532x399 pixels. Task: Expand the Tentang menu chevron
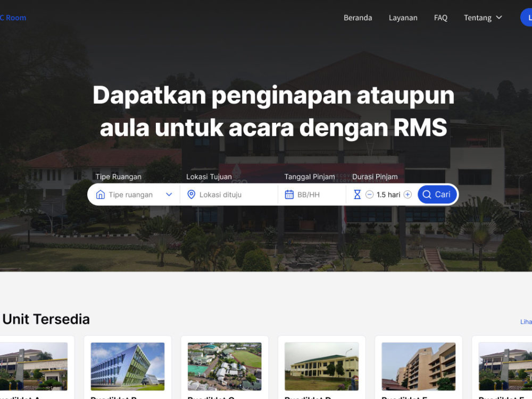click(x=499, y=18)
